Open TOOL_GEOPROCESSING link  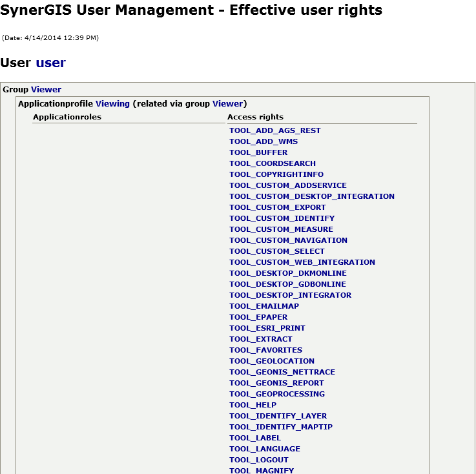[277, 394]
